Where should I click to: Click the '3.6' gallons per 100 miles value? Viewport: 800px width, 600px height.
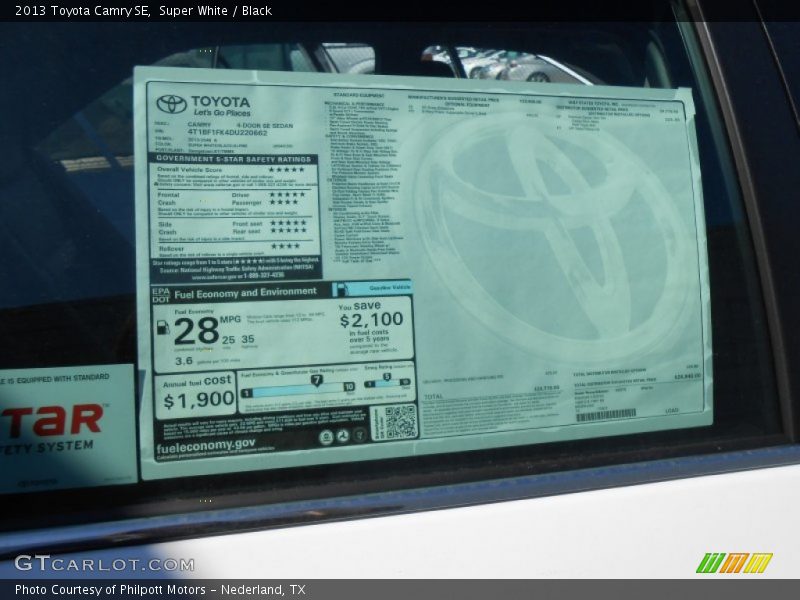pos(184,361)
